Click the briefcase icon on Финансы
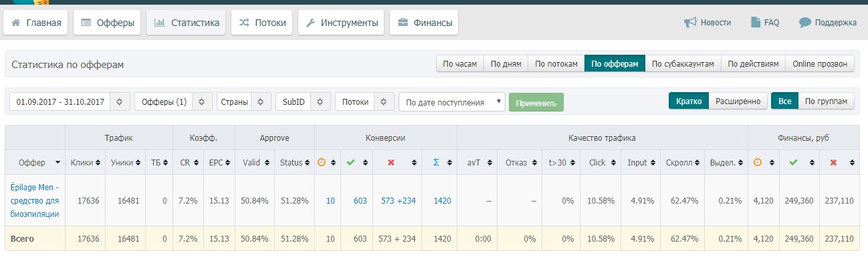This screenshot has width=868, height=263. (403, 23)
